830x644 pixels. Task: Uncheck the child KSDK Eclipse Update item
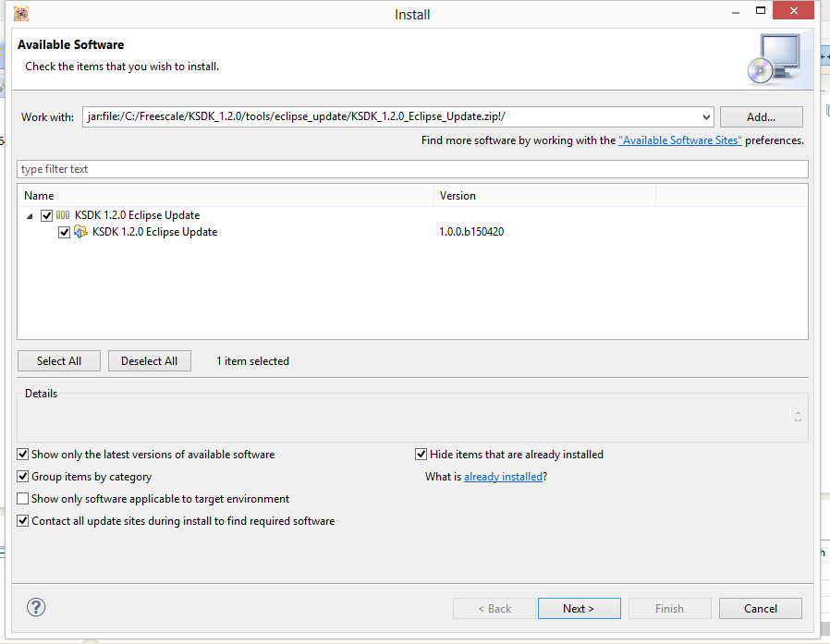[x=64, y=232]
